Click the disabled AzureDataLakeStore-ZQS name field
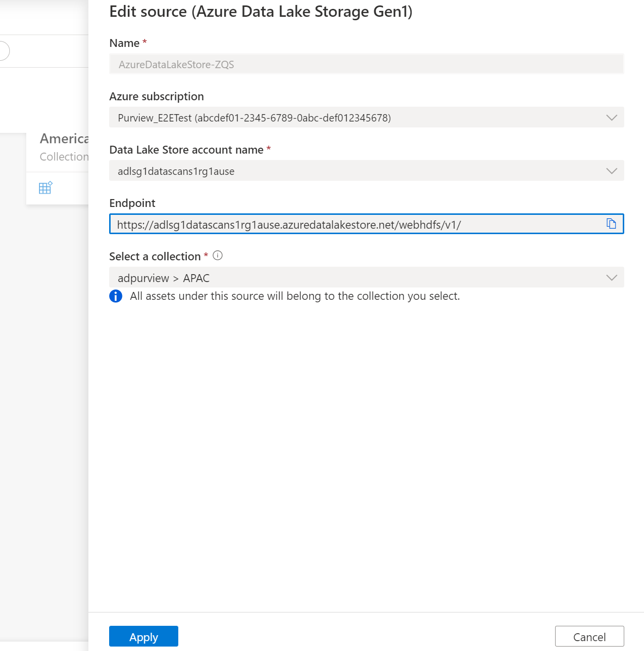 pyautogui.click(x=365, y=64)
